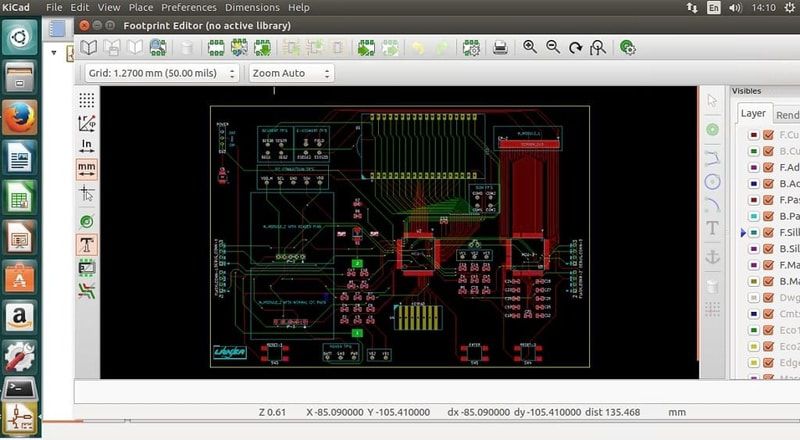Switch units to inches
Image resolution: width=800 pixels, height=440 pixels.
tap(87, 146)
